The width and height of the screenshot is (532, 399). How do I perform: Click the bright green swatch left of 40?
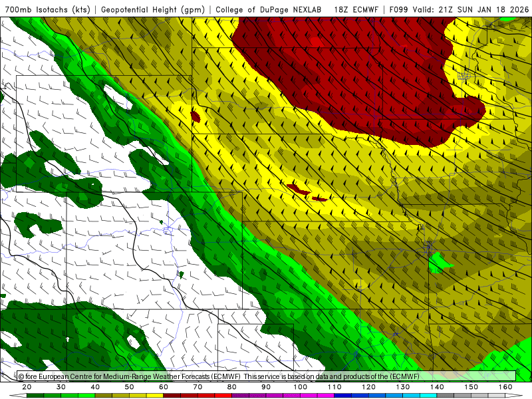(x=86, y=396)
